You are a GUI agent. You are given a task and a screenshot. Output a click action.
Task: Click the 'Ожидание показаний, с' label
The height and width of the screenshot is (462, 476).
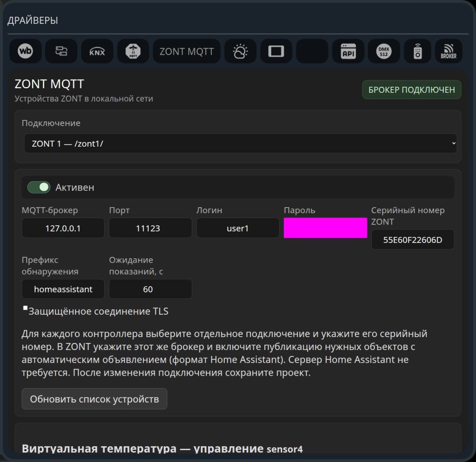(x=136, y=266)
